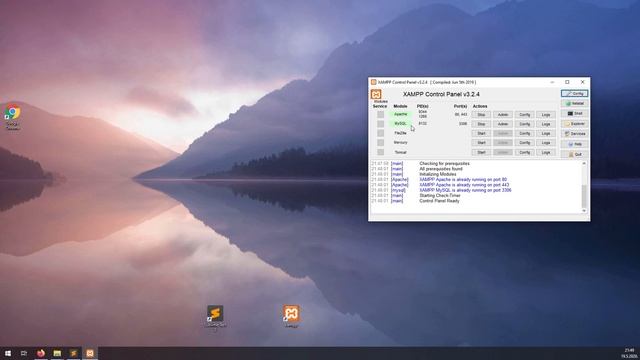
Task: Click the log panel scrollbar thumb
Action: 584,196
